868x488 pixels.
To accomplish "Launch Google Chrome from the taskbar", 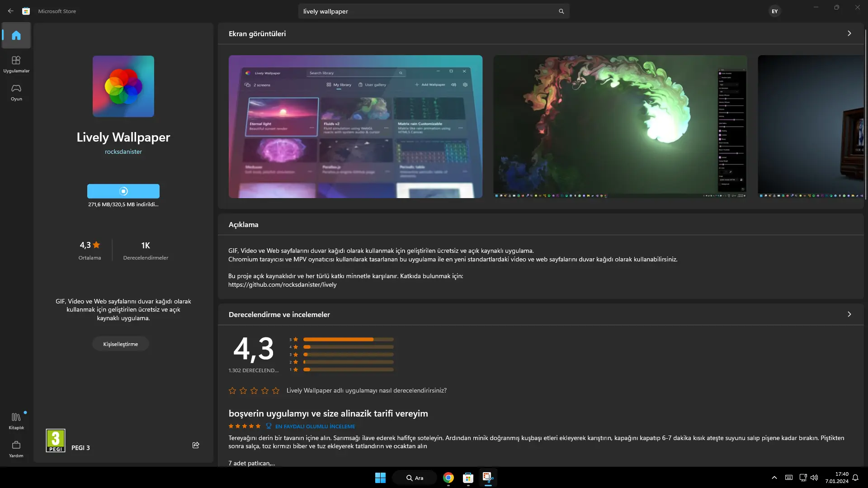I will 448,478.
